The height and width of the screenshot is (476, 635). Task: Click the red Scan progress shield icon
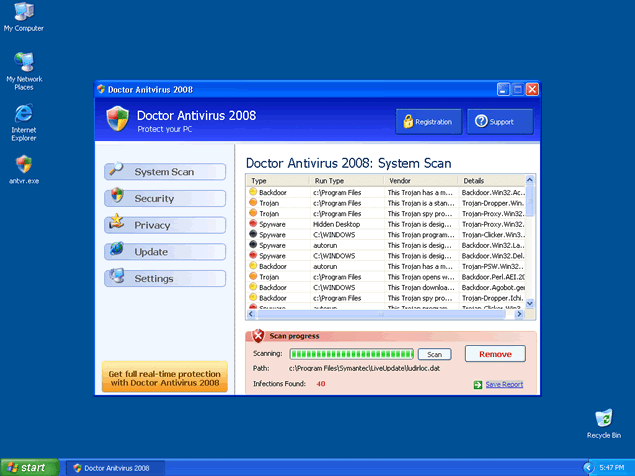pyautogui.click(x=258, y=336)
